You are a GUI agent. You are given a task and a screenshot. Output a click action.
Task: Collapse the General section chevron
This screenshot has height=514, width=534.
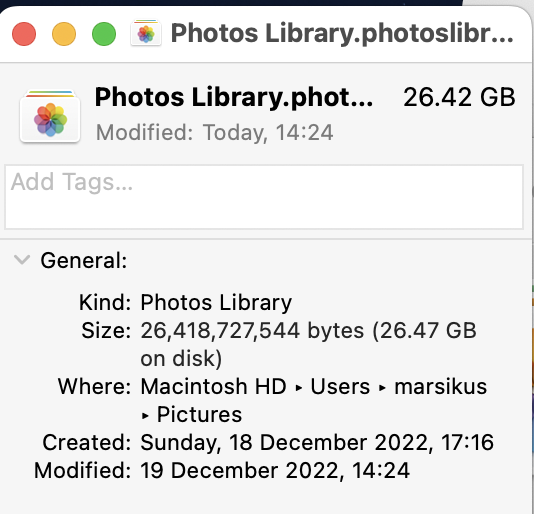pos(22,260)
